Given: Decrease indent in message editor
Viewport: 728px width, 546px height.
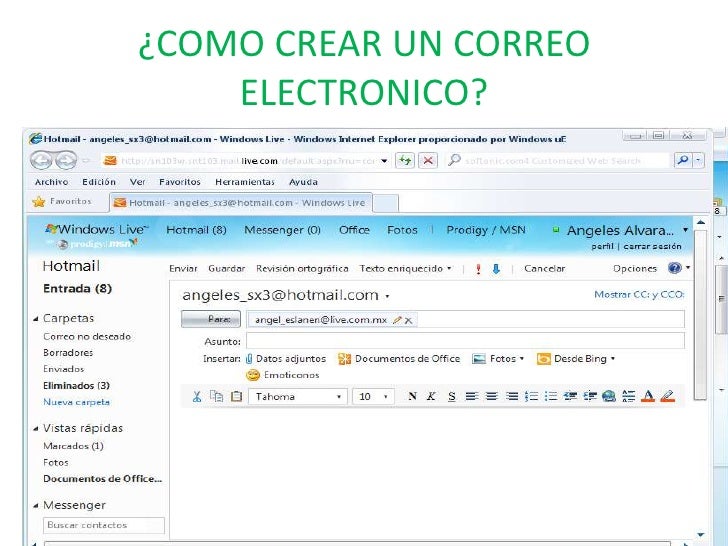Looking at the screenshot, I should (x=570, y=396).
